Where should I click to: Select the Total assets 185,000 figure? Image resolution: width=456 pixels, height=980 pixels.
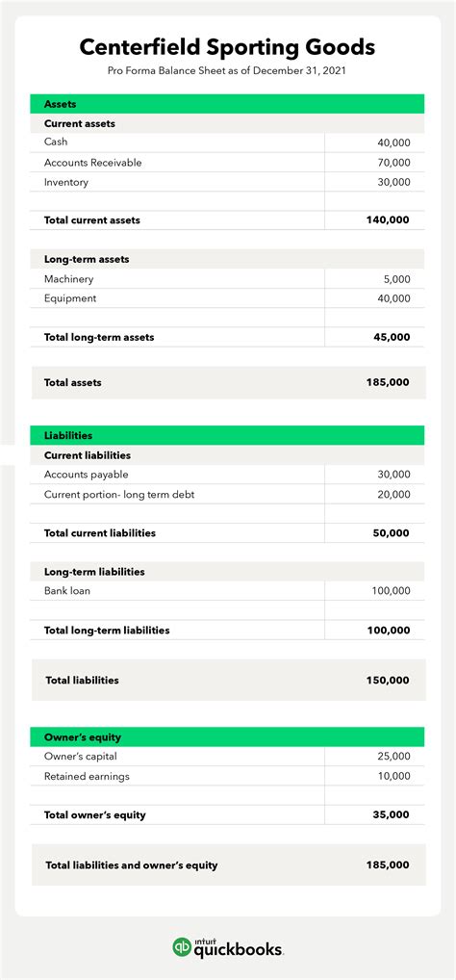click(389, 382)
